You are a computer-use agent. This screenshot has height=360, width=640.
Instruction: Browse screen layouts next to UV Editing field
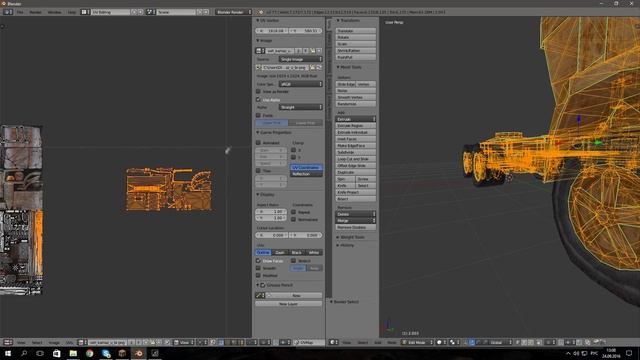[x=85, y=12]
